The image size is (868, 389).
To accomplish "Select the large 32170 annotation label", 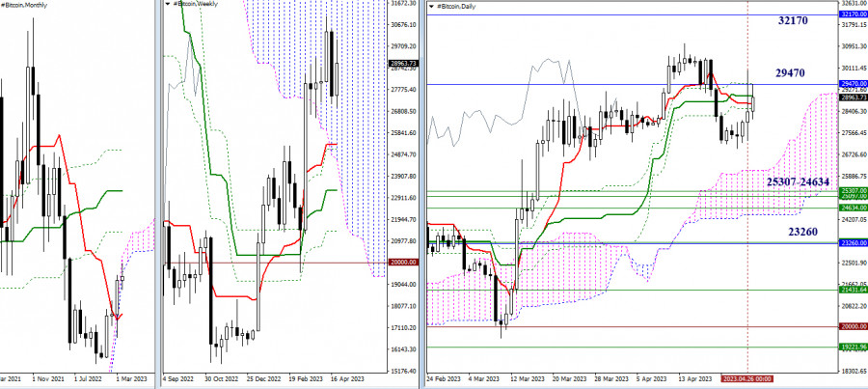I will point(792,21).
